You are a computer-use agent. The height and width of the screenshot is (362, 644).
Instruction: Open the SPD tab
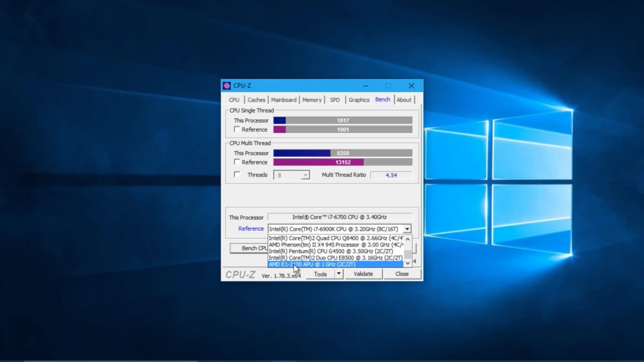point(335,100)
